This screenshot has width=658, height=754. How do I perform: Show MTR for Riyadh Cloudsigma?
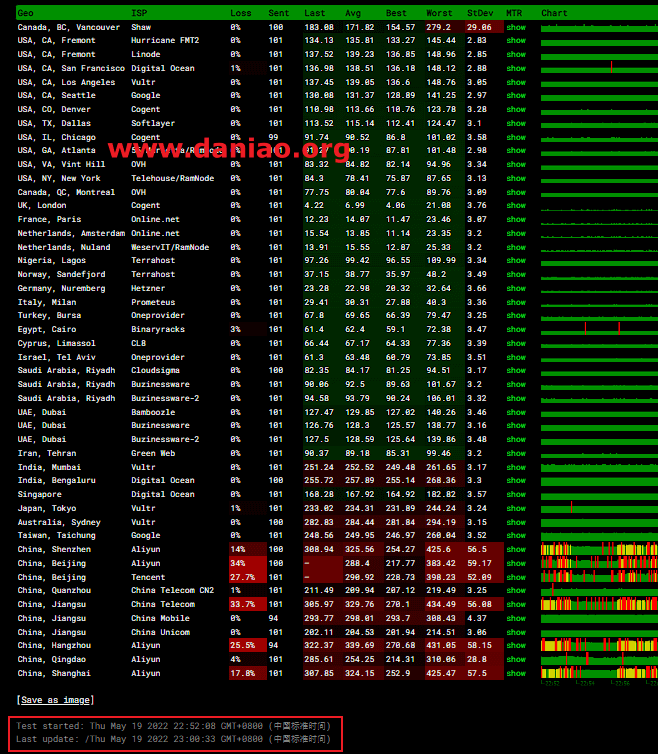pyautogui.click(x=516, y=370)
